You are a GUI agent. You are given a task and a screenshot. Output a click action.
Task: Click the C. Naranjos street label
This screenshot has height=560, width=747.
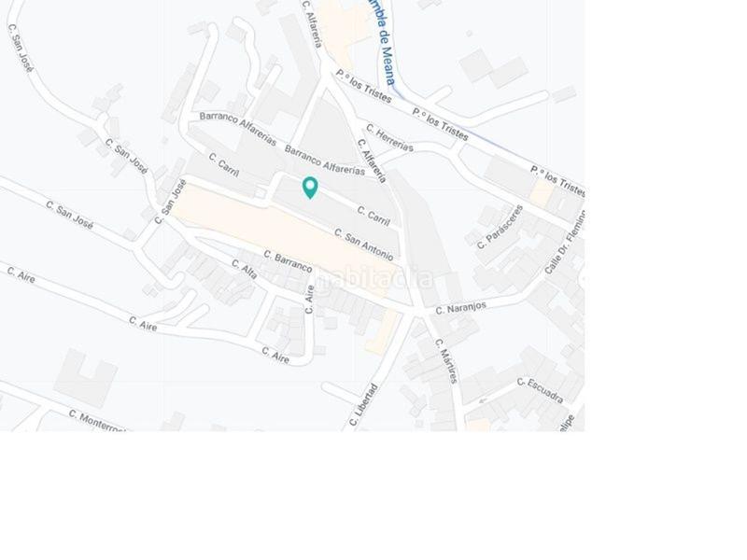coord(460,308)
